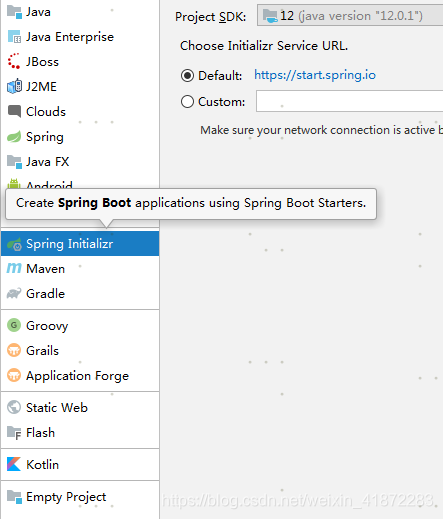Pick Application Forge project type
443x519 pixels.
pos(80,376)
